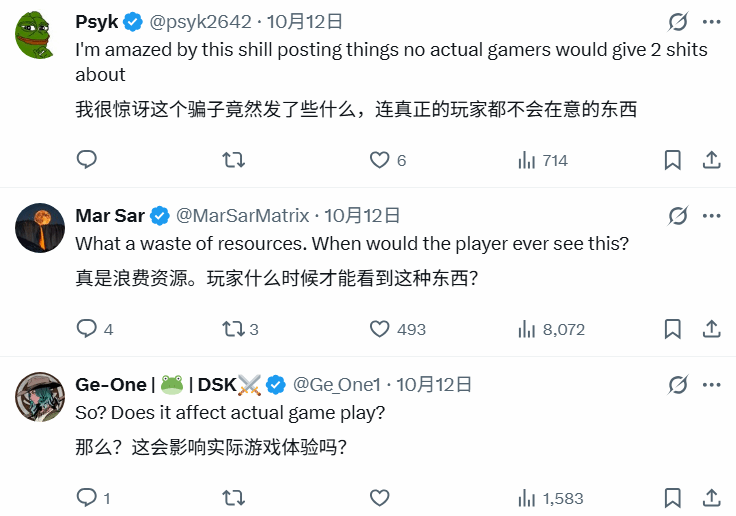
Task: Bookmark Ge-One's tweet
Action: coord(673,497)
